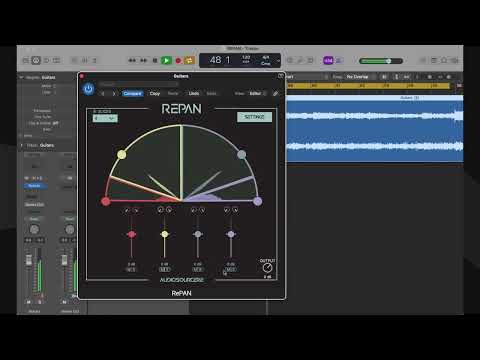Click the purple pan handle at arc's right end
Screen dimensions: 480x360
tap(257, 201)
